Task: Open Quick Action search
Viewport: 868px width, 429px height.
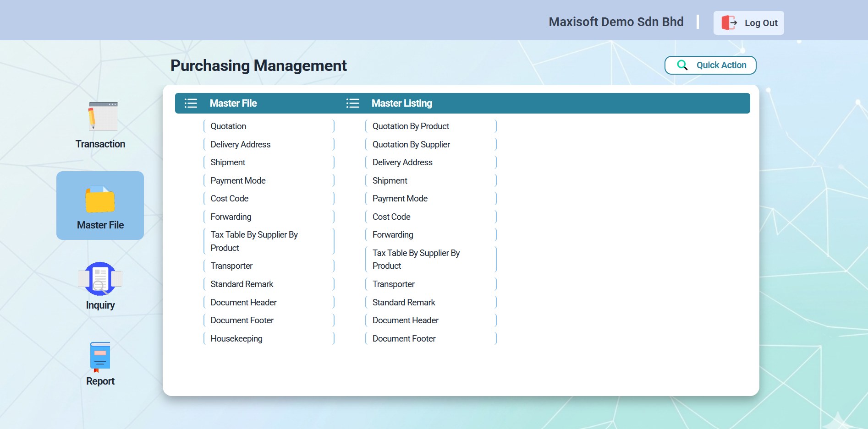Action: point(710,65)
